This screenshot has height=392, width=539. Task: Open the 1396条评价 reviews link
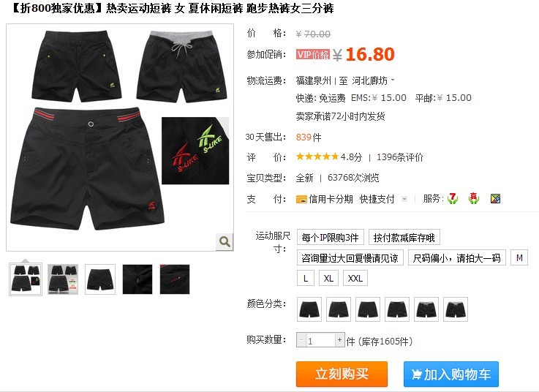click(400, 157)
